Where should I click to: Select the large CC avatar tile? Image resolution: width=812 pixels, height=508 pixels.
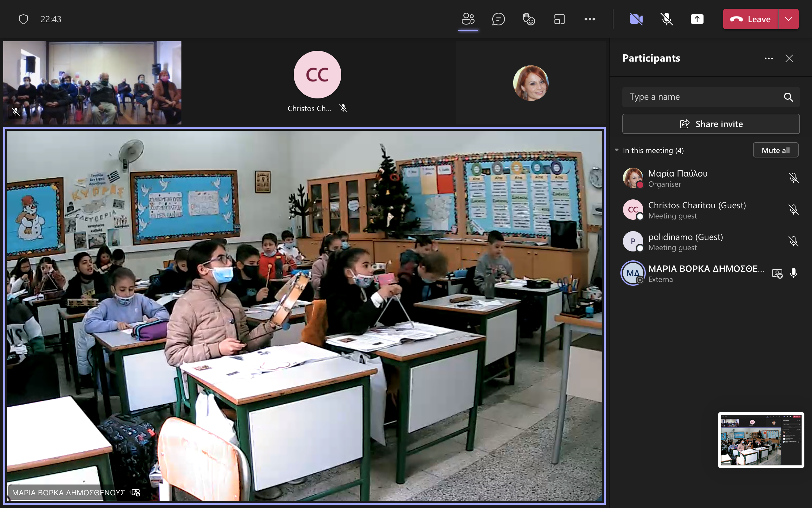318,75
